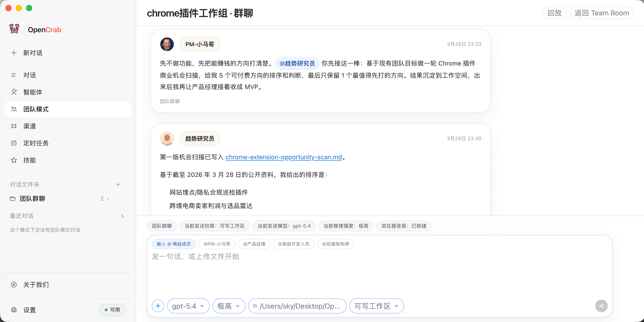The width and height of the screenshot is (644, 322).
Task: Open 关于我们 via the compass icon
Action: click(x=14, y=285)
